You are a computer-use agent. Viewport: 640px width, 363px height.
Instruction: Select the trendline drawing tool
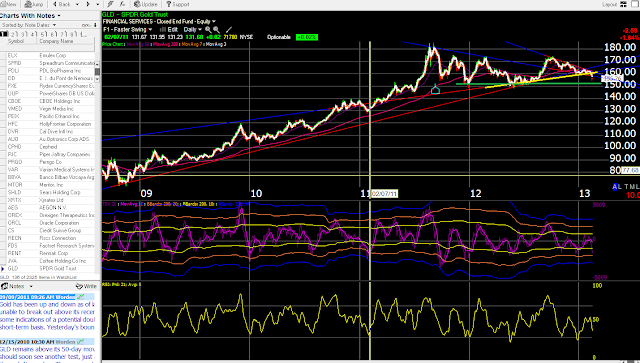click(229, 30)
